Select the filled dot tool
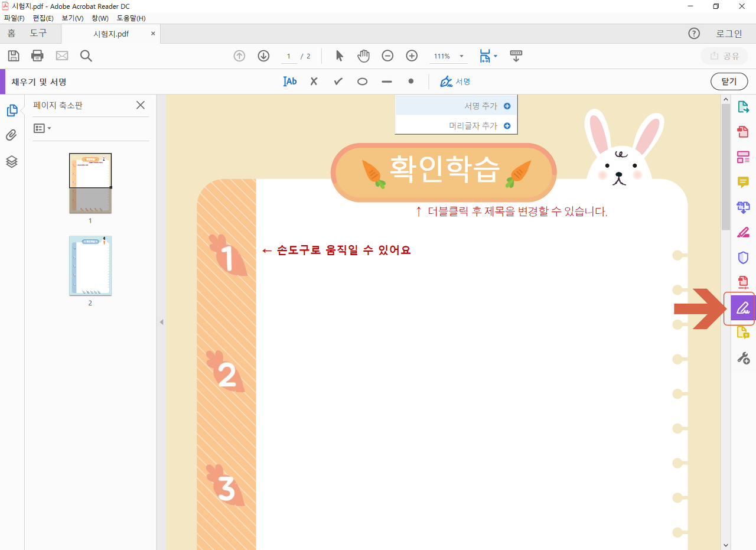 (410, 82)
